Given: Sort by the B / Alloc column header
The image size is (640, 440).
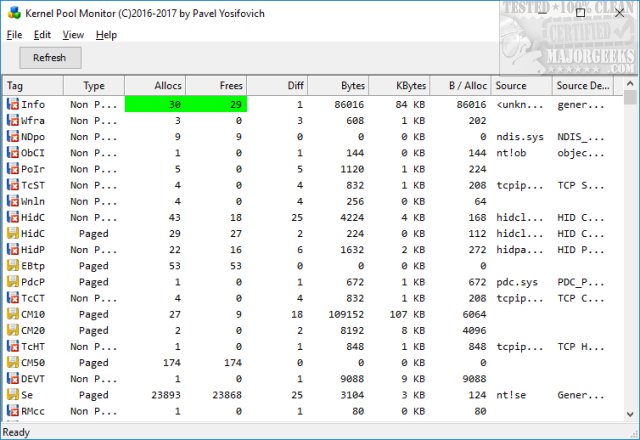Looking at the screenshot, I should 461,86.
